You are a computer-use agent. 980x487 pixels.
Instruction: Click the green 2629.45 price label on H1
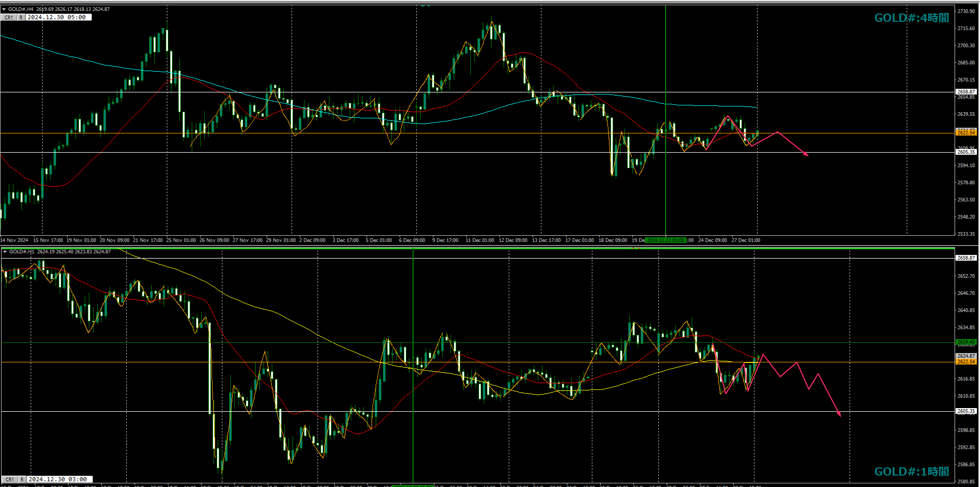click(x=966, y=342)
